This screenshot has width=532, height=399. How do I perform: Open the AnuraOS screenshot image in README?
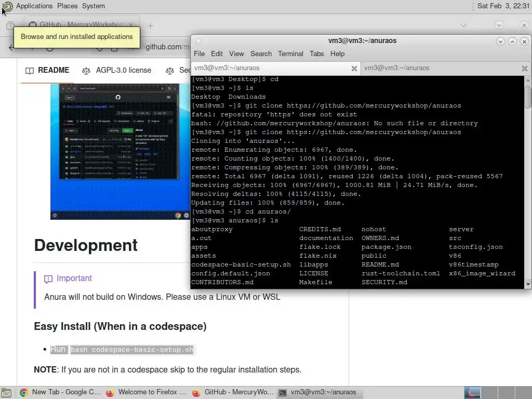pos(120,151)
